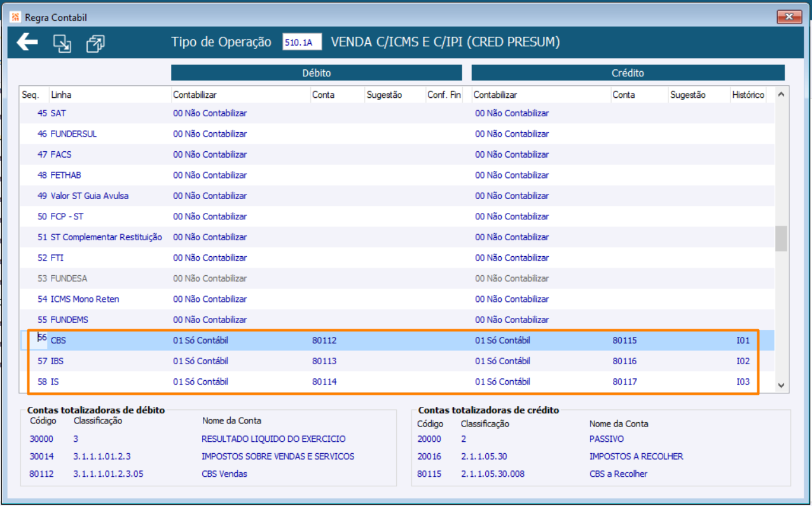Screen dimensions: 812x506
Task: Click credit account 80116 in IBS row
Action: click(624, 361)
